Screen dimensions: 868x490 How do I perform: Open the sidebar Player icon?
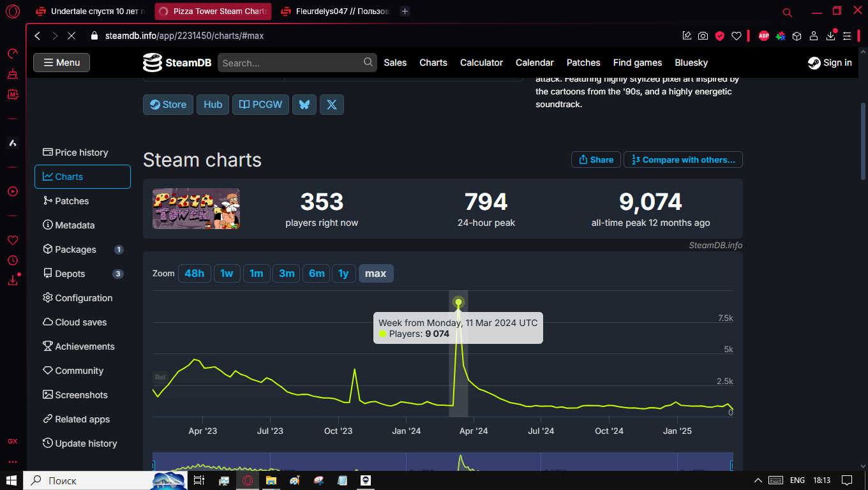pyautogui.click(x=13, y=191)
